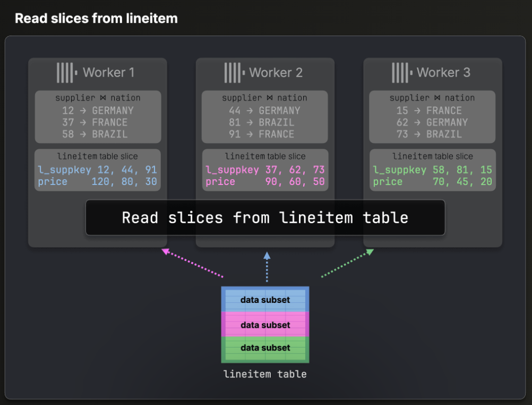Click the blue "price 120, 80, 30" line
The height and width of the screenshot is (405, 532).
[x=97, y=182]
